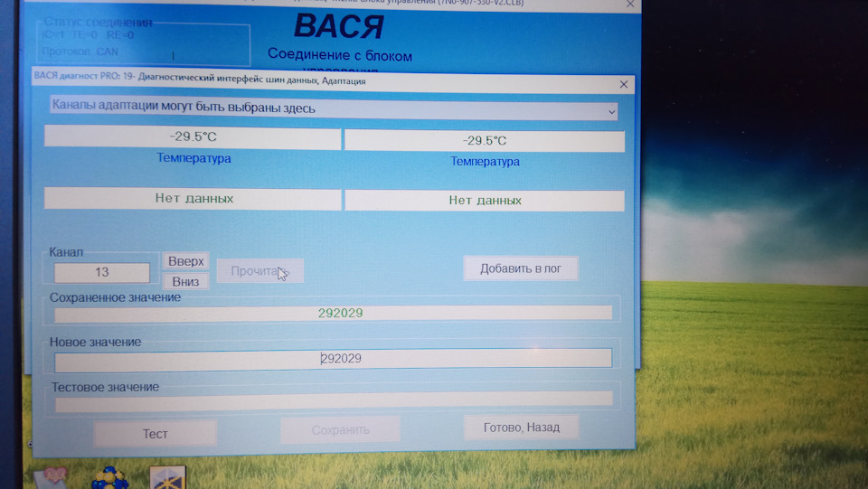Screen dimensions: 868x489
Task: Click the Сохраненное значение field 292029
Action: click(334, 313)
